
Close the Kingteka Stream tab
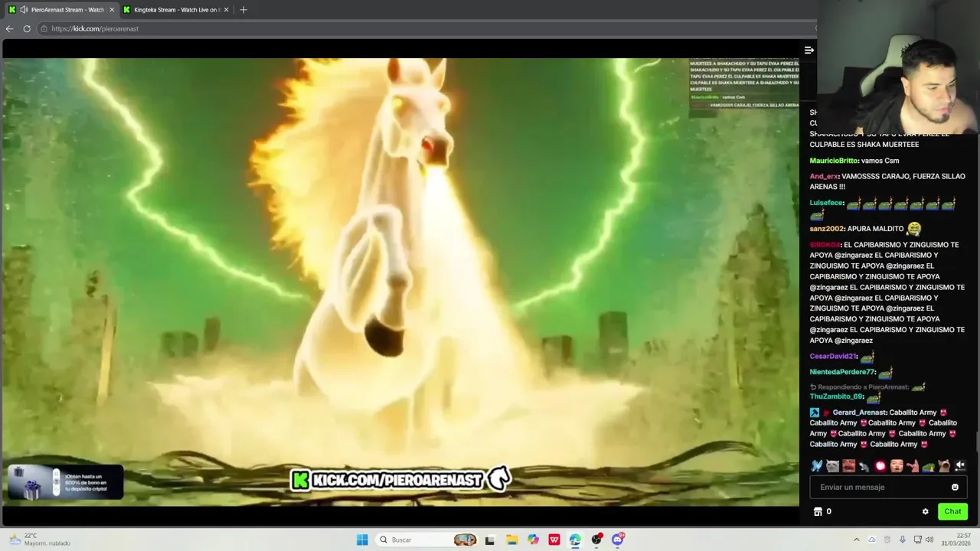point(226,10)
